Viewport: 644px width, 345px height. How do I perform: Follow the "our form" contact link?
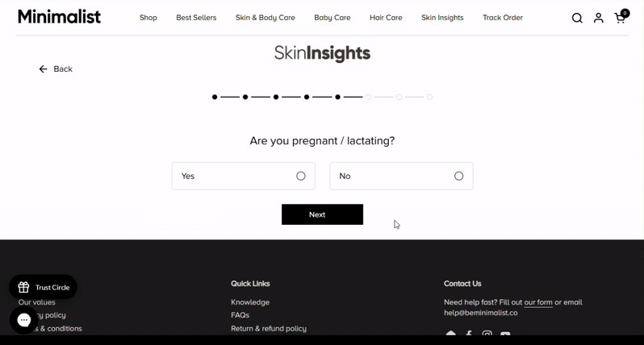click(538, 302)
